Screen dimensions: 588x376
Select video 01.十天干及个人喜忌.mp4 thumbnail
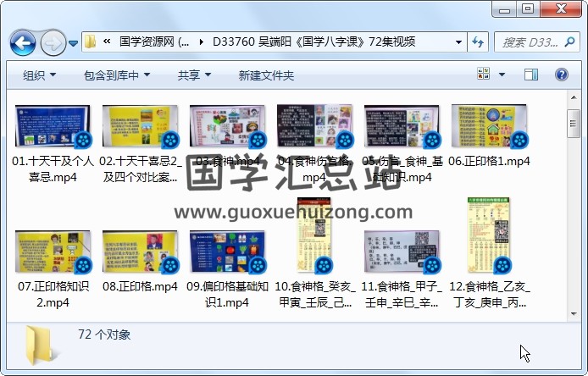tap(53, 126)
